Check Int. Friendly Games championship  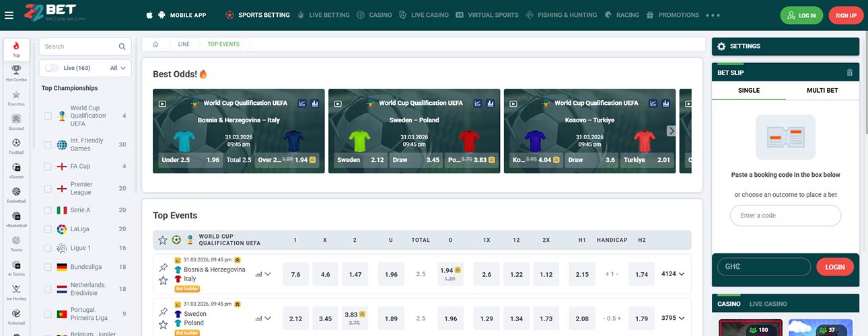pyautogui.click(x=48, y=144)
